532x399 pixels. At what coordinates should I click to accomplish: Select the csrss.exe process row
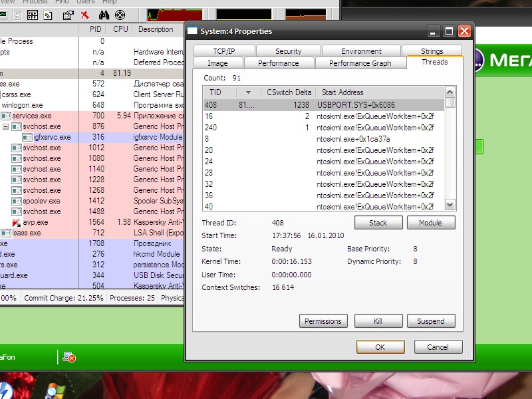click(92, 94)
